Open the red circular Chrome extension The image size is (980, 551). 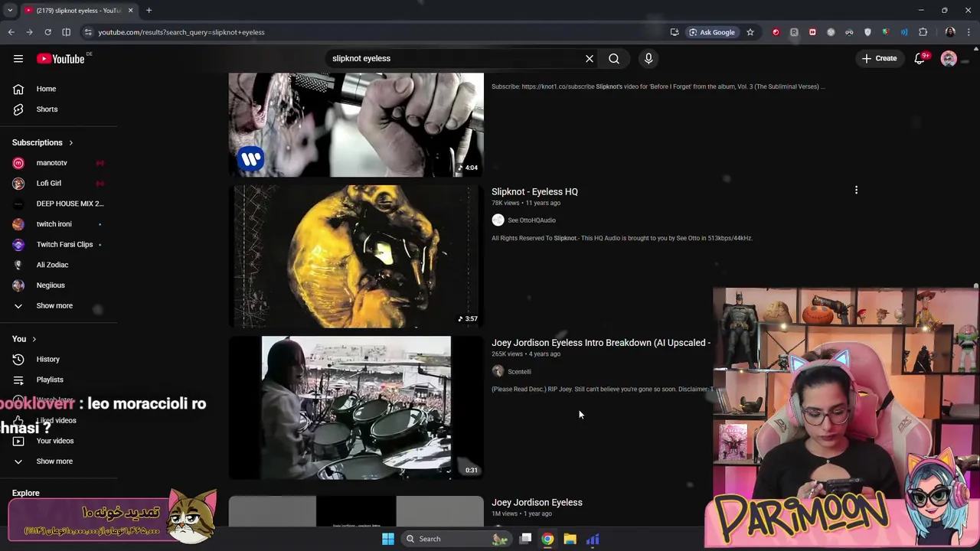tap(776, 32)
